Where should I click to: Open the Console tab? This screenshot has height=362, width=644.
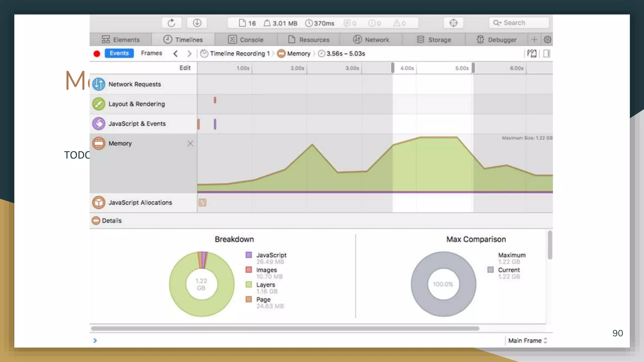point(246,40)
